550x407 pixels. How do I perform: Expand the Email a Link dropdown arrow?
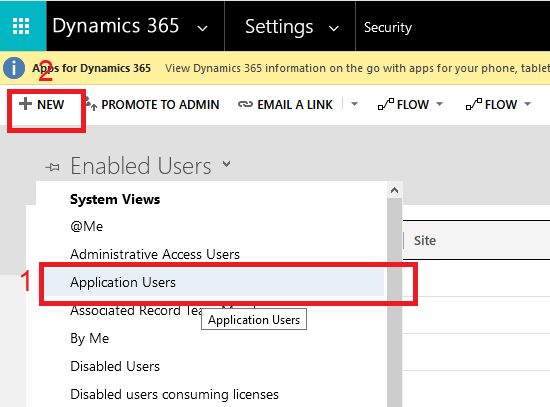click(x=354, y=104)
